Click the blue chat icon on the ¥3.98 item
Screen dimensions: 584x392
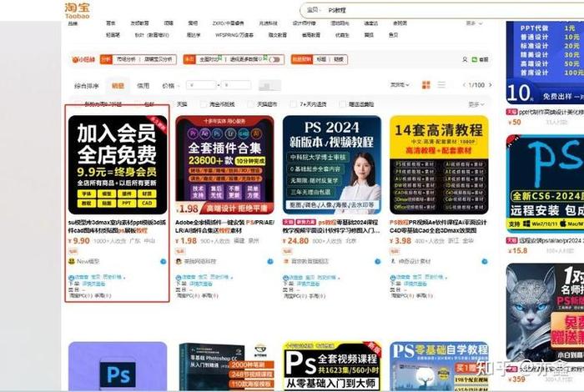tap(485, 261)
